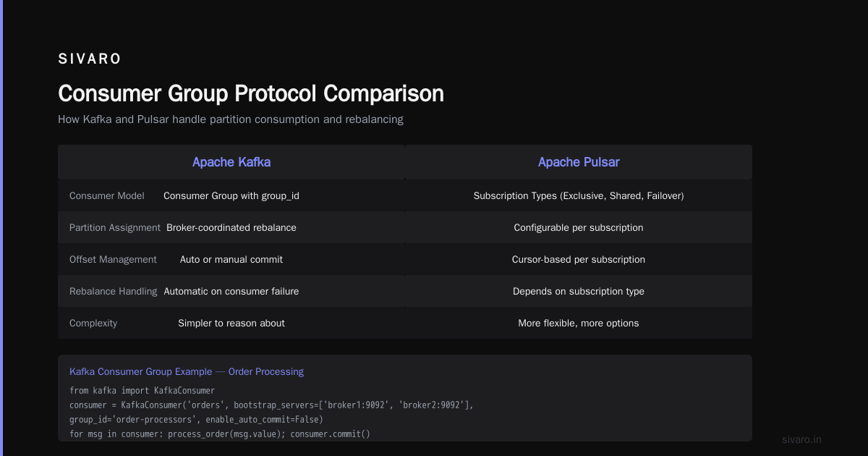This screenshot has width=868, height=456.
Task: Click 'Cursor-based per subscription' cell
Action: (x=579, y=259)
